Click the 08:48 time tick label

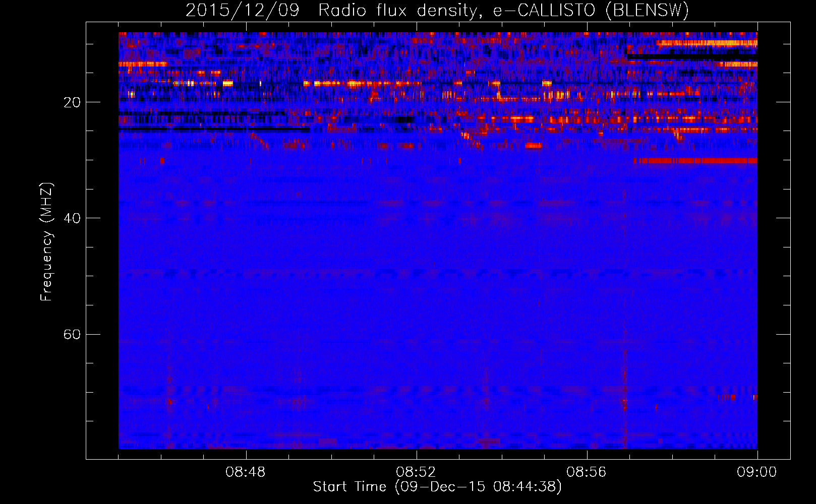[x=246, y=472]
